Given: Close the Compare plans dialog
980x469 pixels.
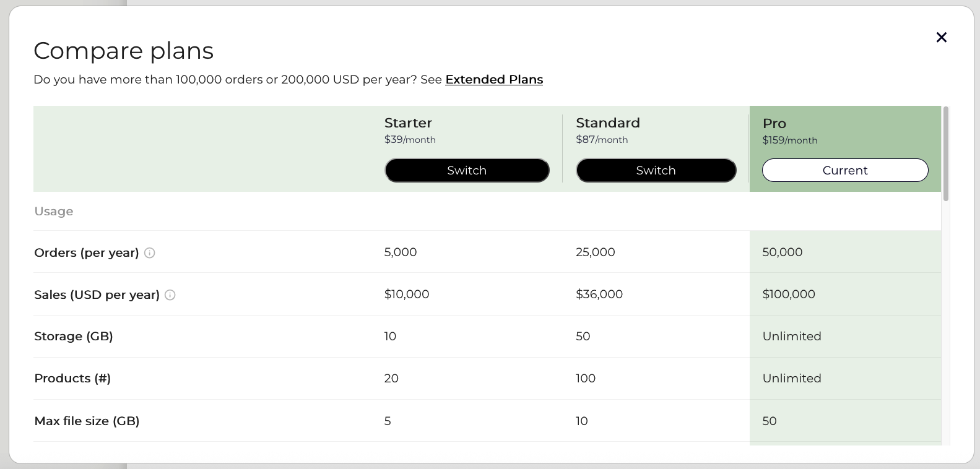Looking at the screenshot, I should (942, 38).
